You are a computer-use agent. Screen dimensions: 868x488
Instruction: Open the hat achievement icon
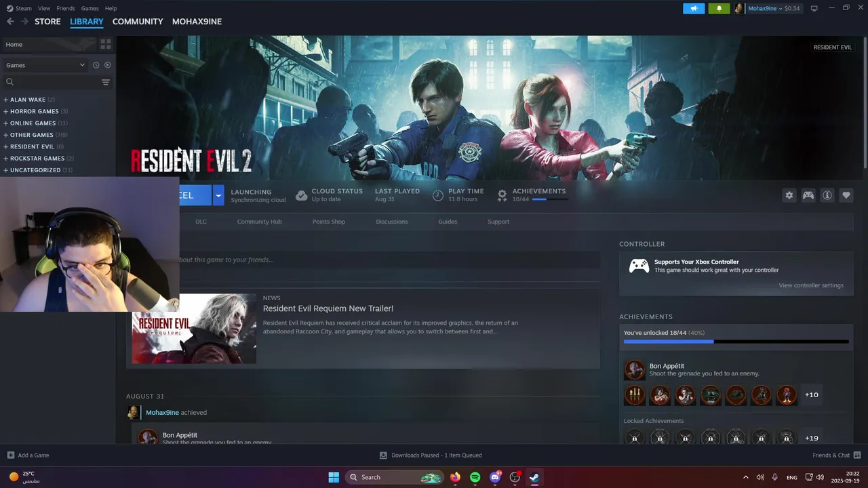736,394
